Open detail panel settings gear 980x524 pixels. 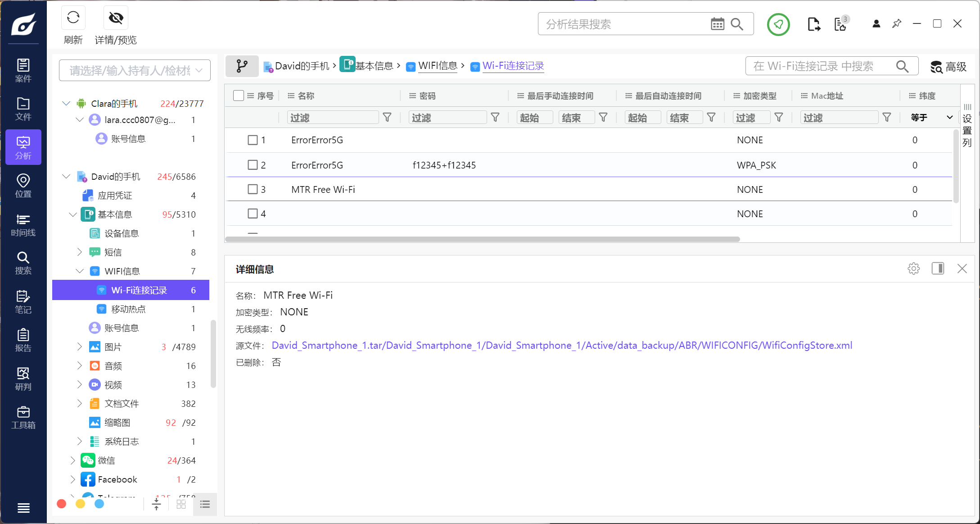(913, 269)
